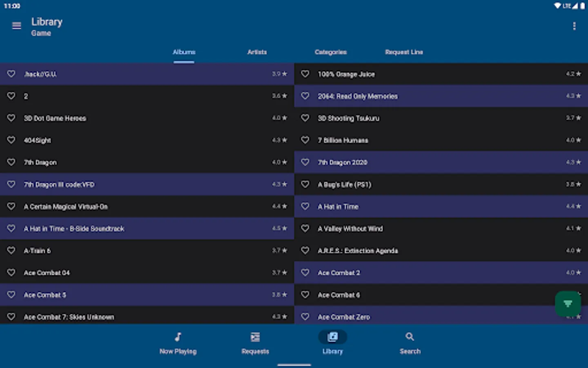This screenshot has width=588, height=368.
Task: Select the 7th Dragon III code:VFD title
Action: coord(59,185)
